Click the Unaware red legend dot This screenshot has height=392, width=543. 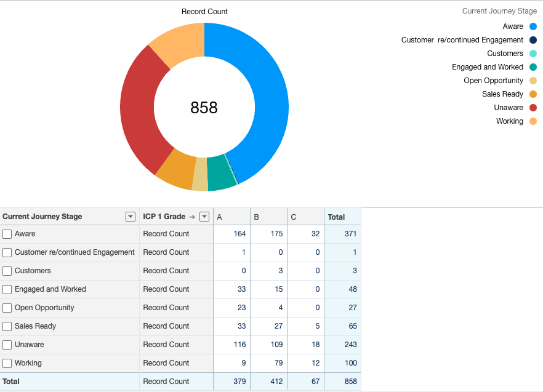[533, 108]
